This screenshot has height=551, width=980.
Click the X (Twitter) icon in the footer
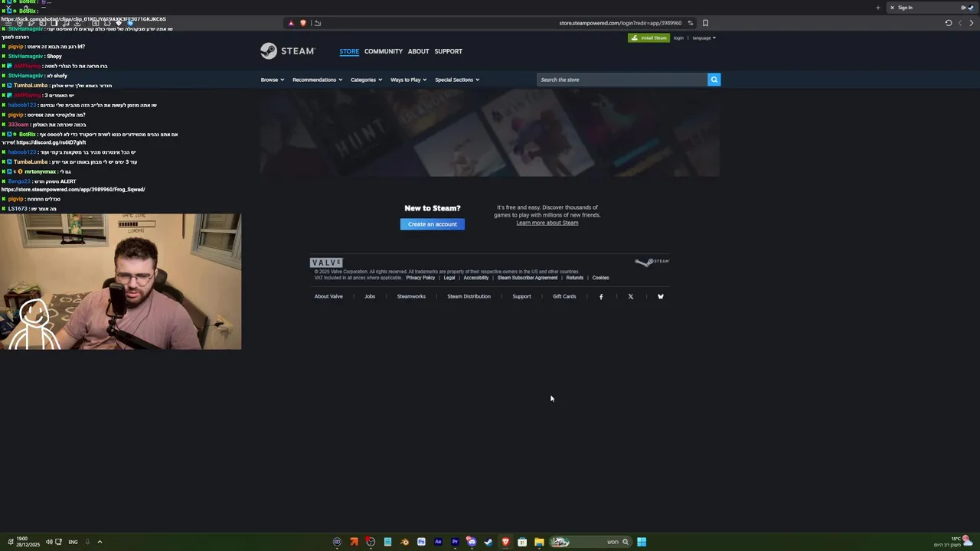631,297
